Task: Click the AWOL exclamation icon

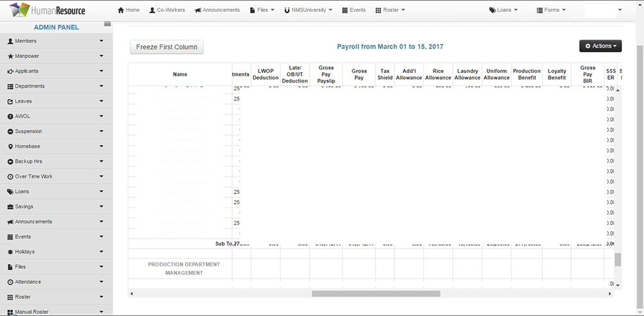Action: pyautogui.click(x=11, y=116)
